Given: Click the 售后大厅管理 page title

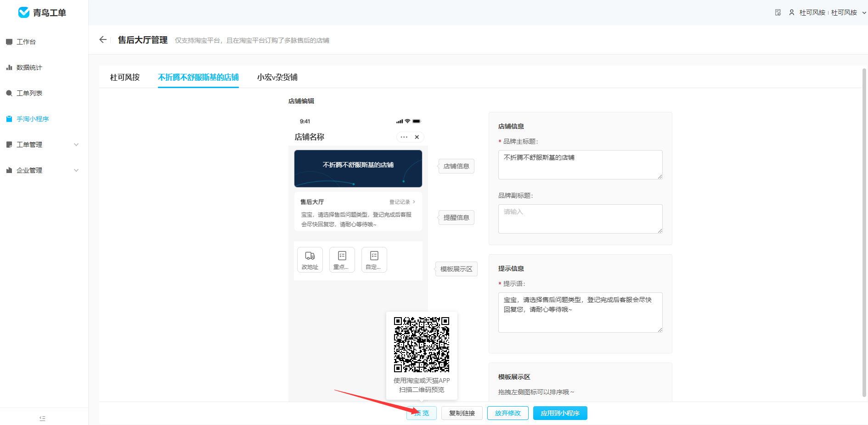Looking at the screenshot, I should coord(143,40).
